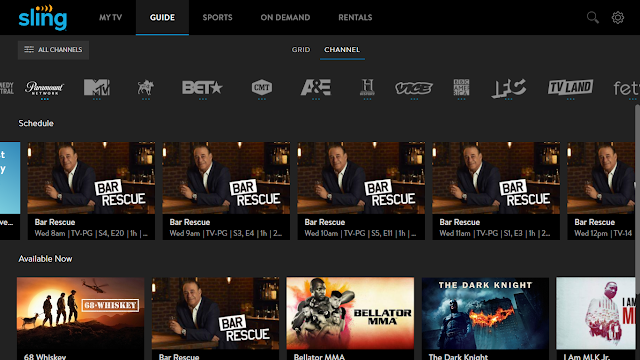Switch guide to Grid view
This screenshot has height=360, width=640.
pos(301,49)
